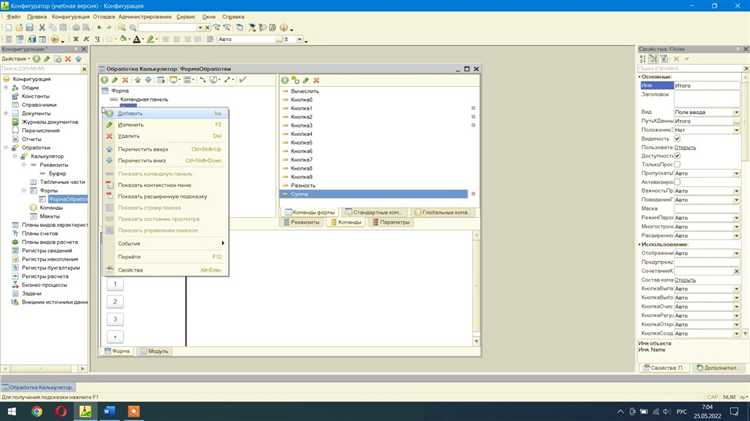Open the Пропускать dropdown set to Авто
Image resolution: width=750 pixels, height=421 pixels.
[736, 173]
